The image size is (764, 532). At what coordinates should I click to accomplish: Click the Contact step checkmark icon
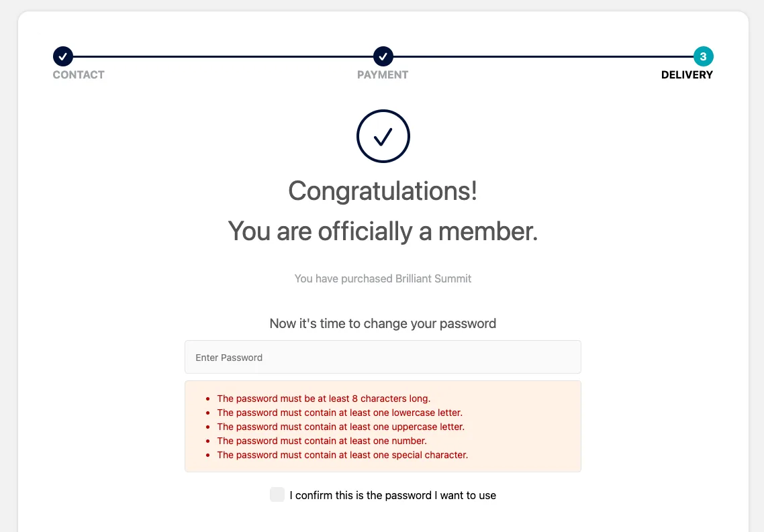tap(62, 56)
